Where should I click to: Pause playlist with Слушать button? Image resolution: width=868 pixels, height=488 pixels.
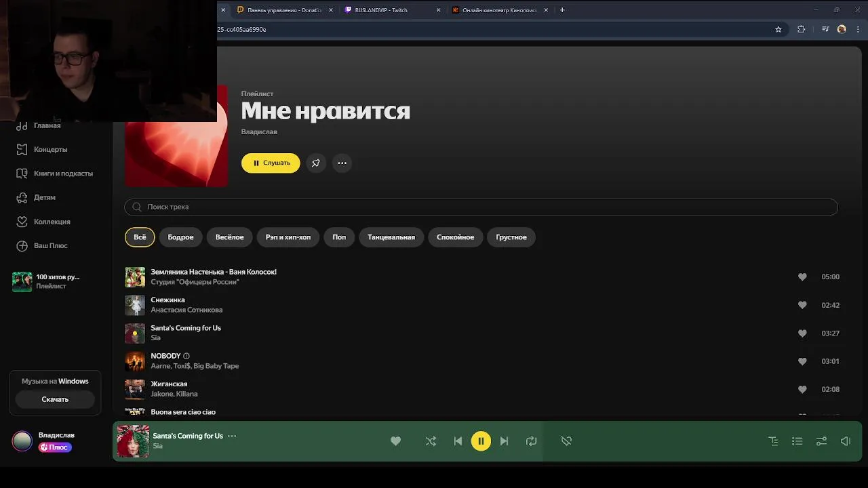coord(271,163)
